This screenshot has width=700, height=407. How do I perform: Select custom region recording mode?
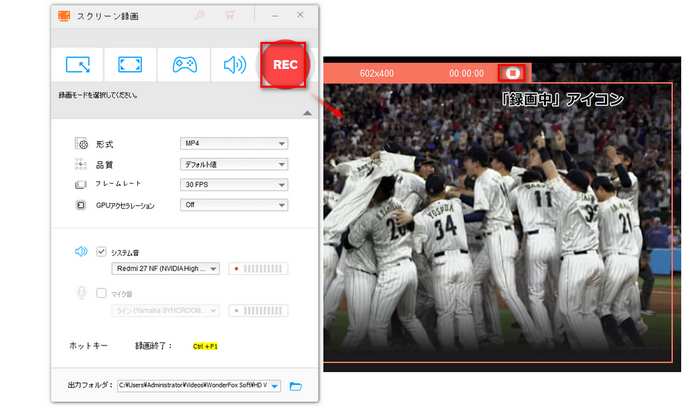click(x=78, y=65)
